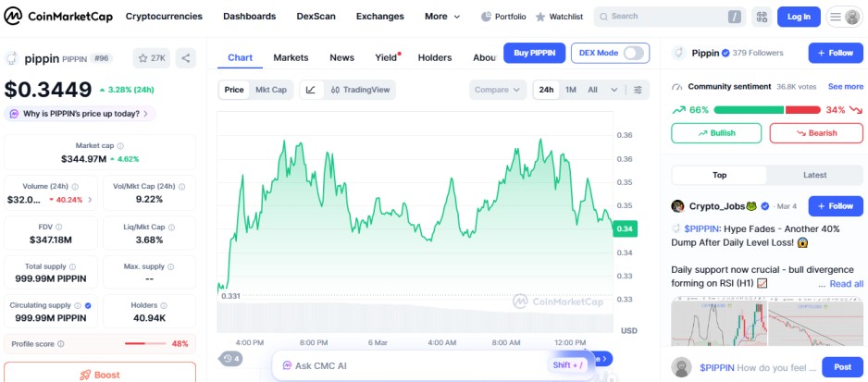Open Crypto_Jobs author avatar
868x382 pixels.
[677, 206]
